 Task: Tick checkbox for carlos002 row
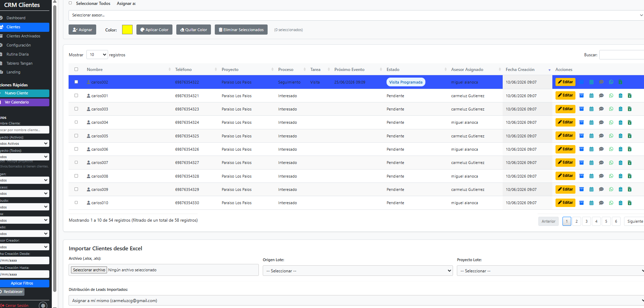click(76, 82)
